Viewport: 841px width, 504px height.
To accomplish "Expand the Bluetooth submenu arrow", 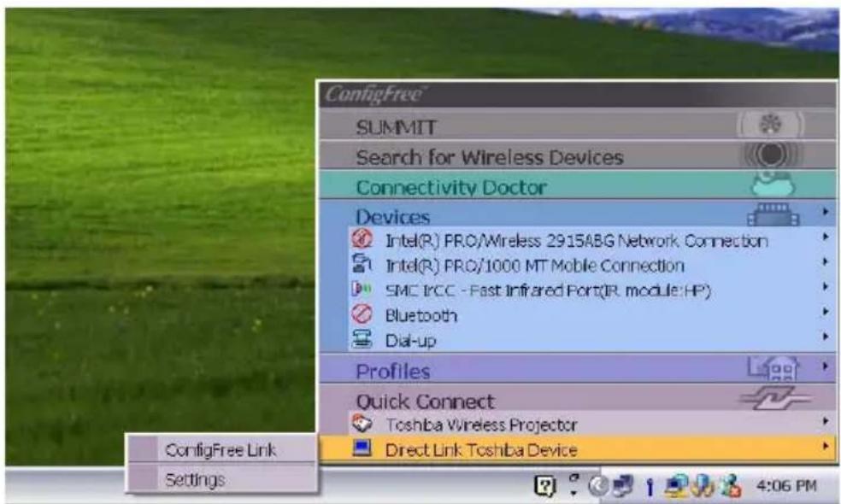I will [825, 311].
